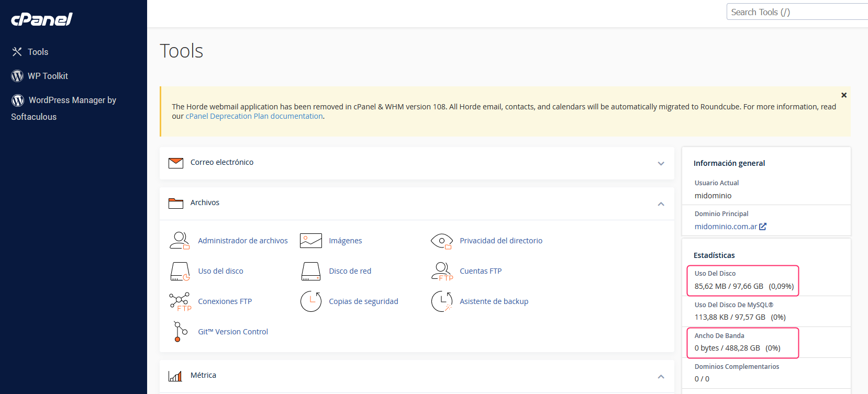Image resolution: width=868 pixels, height=394 pixels.
Task: Click the Disco de red icon
Action: [310, 271]
